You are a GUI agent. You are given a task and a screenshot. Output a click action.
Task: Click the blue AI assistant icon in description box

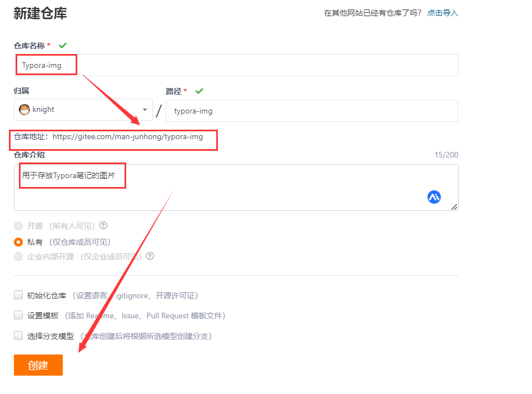[x=434, y=197]
